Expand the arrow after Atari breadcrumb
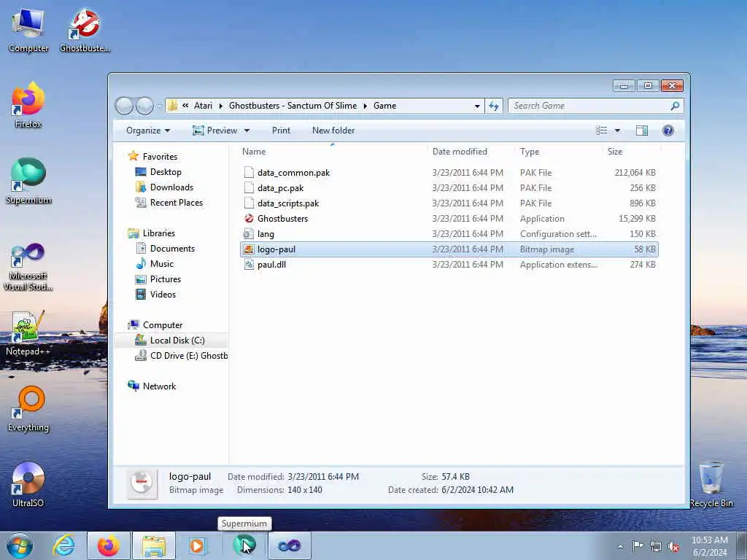 (220, 106)
